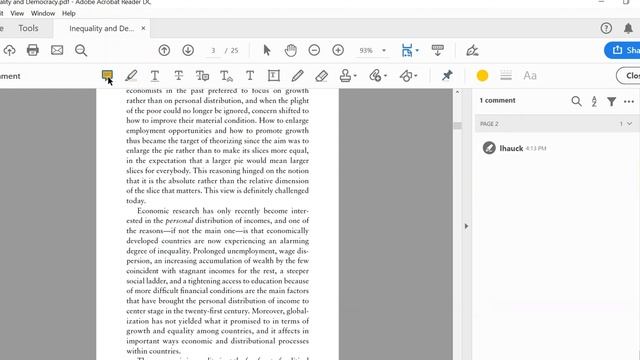Sort comments using sort icon
Screen dimensions: 640x360
[x=594, y=101]
